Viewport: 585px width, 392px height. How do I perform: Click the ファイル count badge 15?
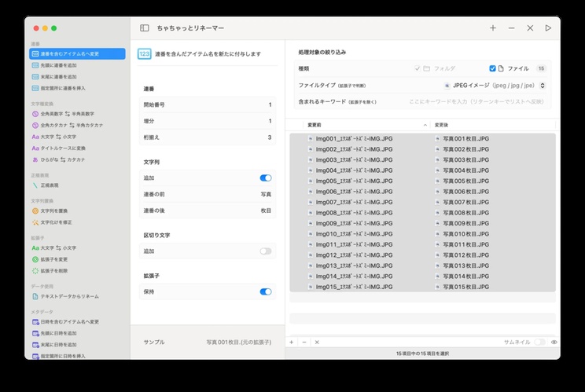541,68
